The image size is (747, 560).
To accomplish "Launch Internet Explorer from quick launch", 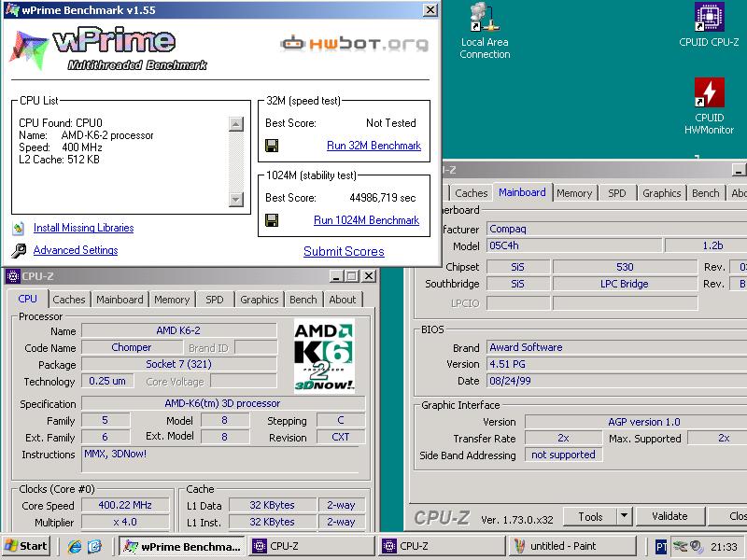I will pyautogui.click(x=75, y=546).
